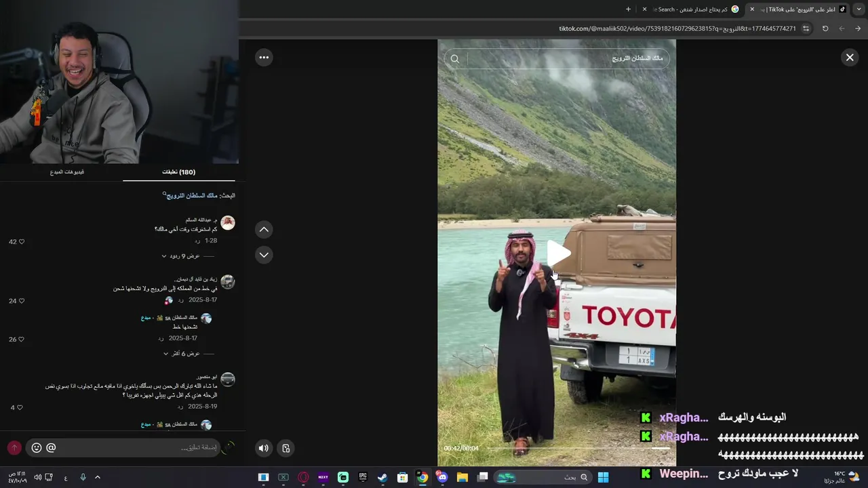Select the Google Search browser tab

click(692, 9)
